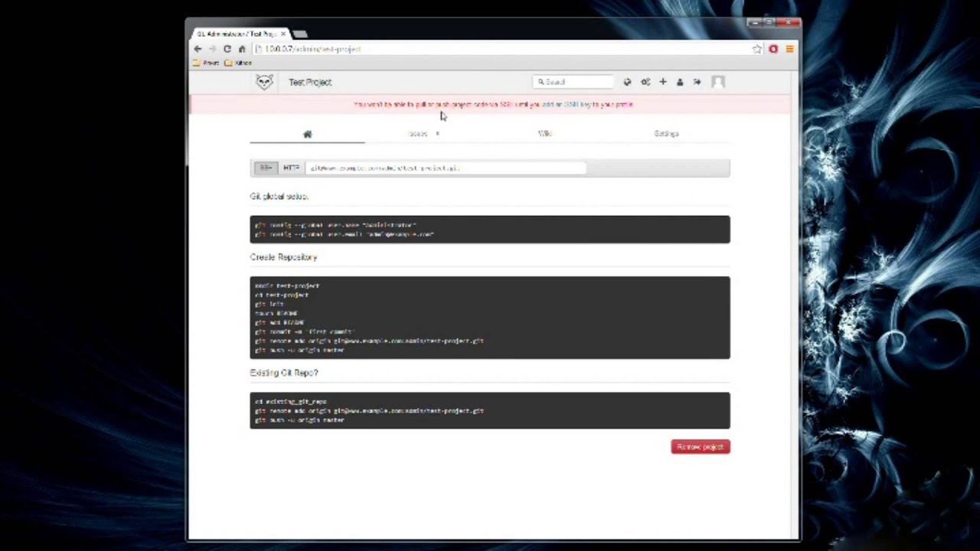Switch to the Issues tab
980x551 pixels.
point(422,133)
